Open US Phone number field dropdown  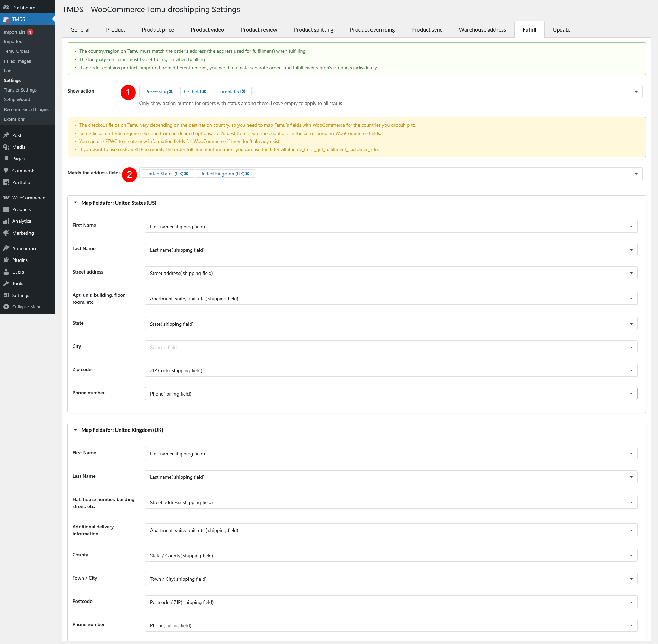[x=391, y=393]
